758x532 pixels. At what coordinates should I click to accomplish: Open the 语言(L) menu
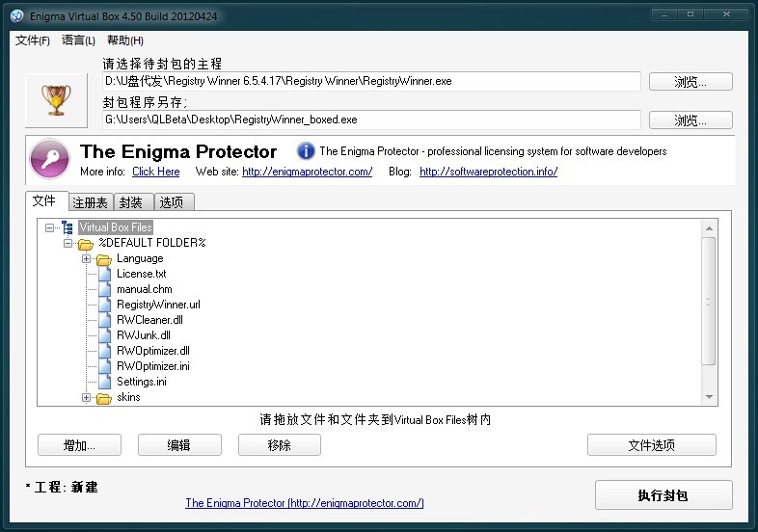(78, 40)
